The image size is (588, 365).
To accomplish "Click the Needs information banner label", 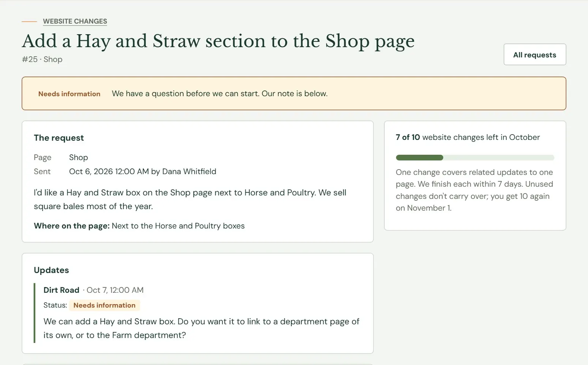I will point(69,94).
